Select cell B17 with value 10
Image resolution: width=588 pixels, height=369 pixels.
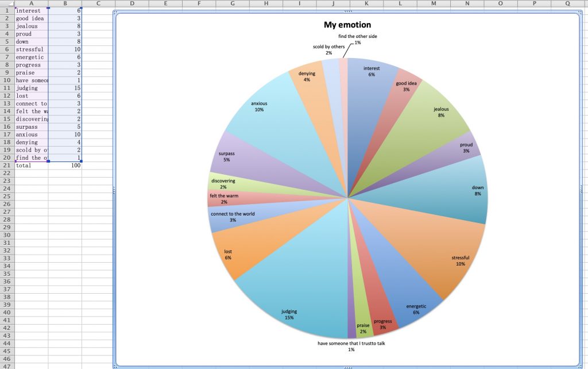coord(65,134)
